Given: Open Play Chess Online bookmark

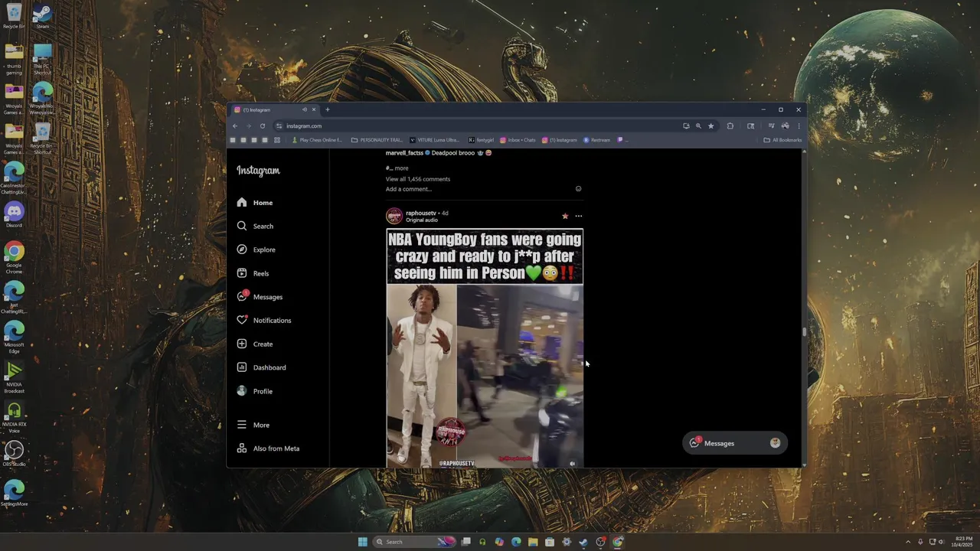Looking at the screenshot, I should (317, 140).
